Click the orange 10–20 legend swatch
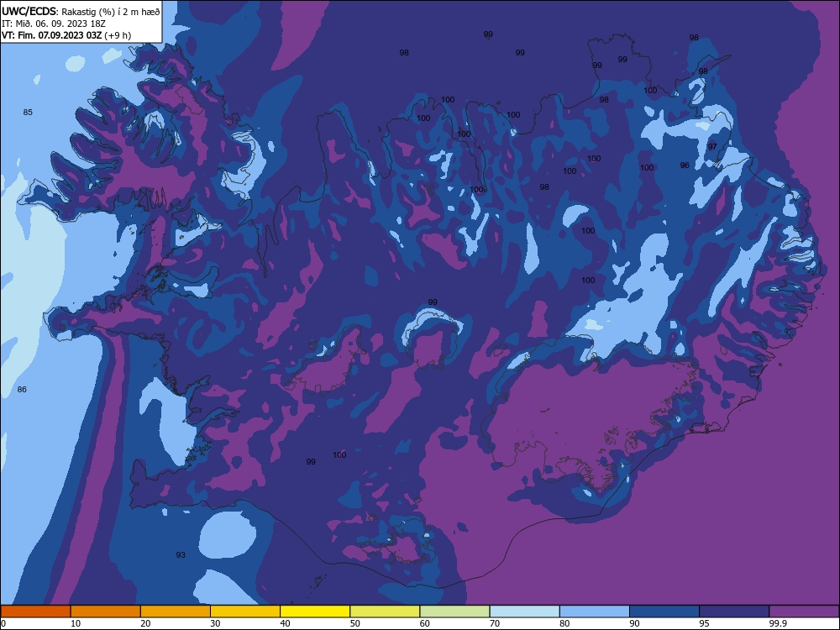 point(106,612)
